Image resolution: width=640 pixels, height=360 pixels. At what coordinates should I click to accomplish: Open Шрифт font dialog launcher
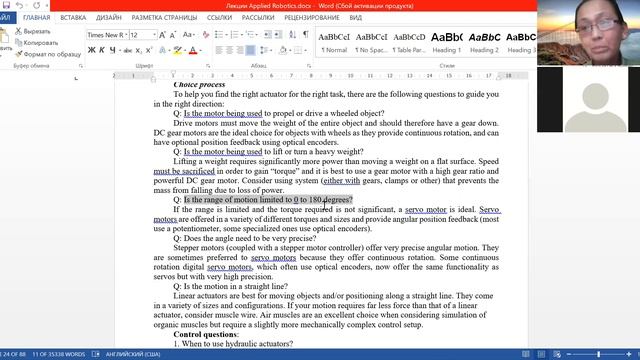click(208, 66)
